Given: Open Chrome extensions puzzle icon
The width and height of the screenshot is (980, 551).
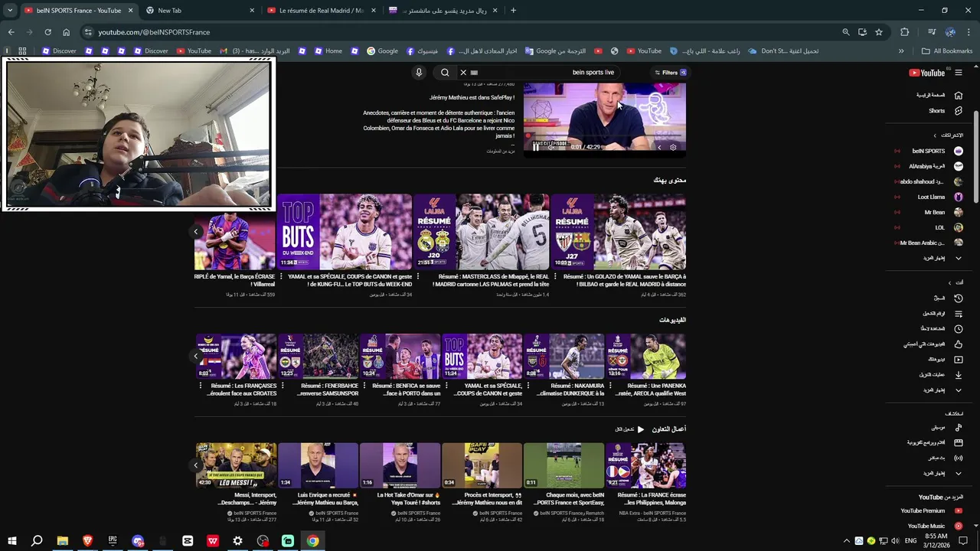Looking at the screenshot, I should (904, 32).
